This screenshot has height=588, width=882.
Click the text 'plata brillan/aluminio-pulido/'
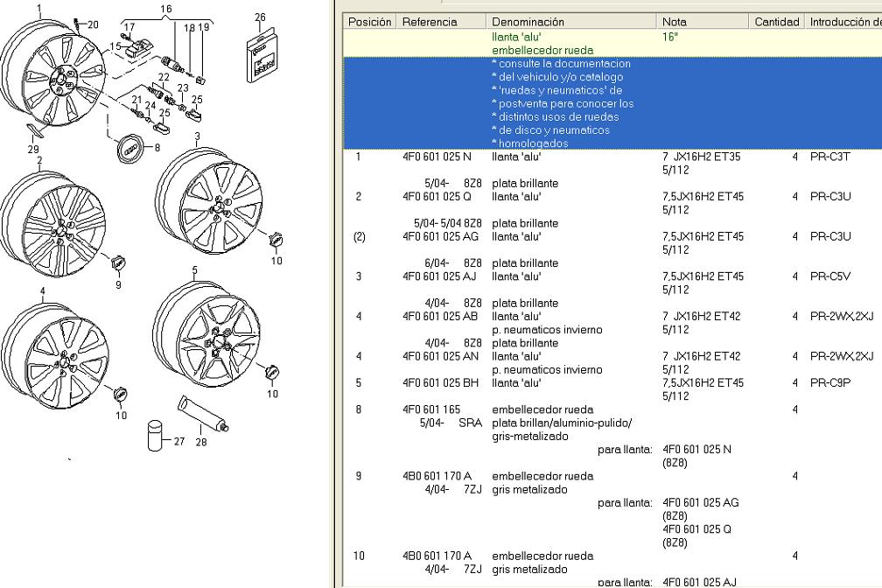pos(562,423)
